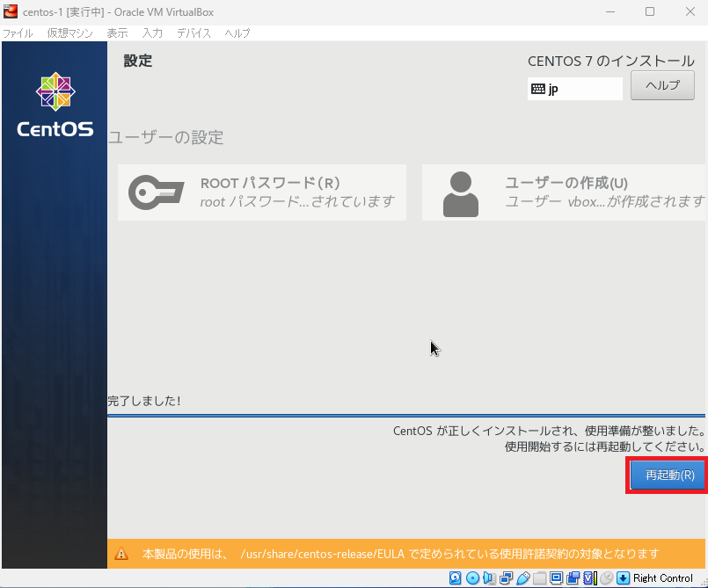Open the 表示 menu
The width and height of the screenshot is (708, 588).
click(117, 33)
